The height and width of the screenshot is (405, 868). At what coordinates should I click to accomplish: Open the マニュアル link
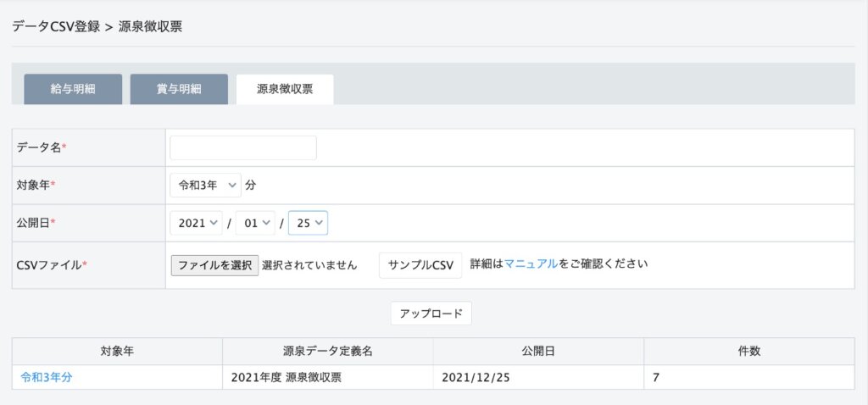(x=531, y=264)
